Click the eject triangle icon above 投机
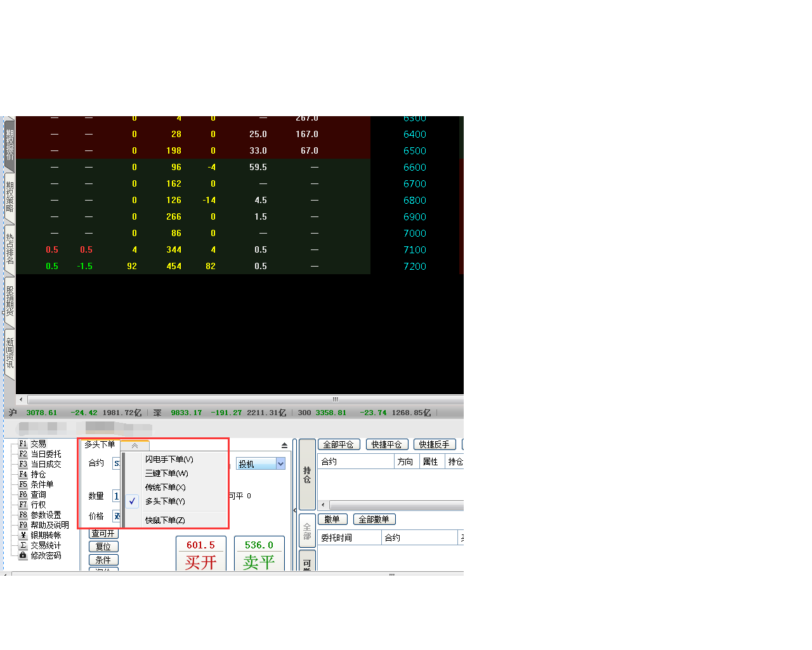812x650 pixels. pyautogui.click(x=284, y=445)
